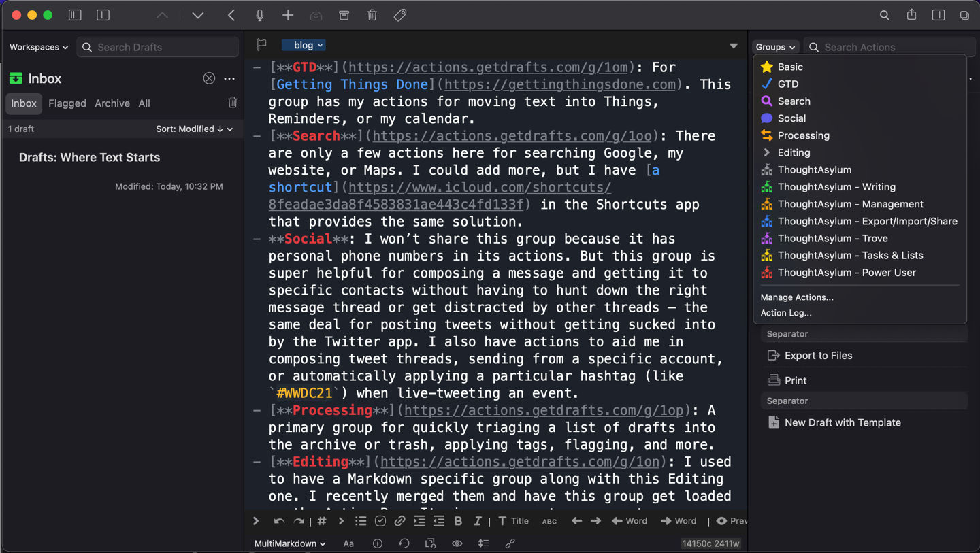Trash the current draft from the top toolbar
The width and height of the screenshot is (980, 553).
[372, 15]
